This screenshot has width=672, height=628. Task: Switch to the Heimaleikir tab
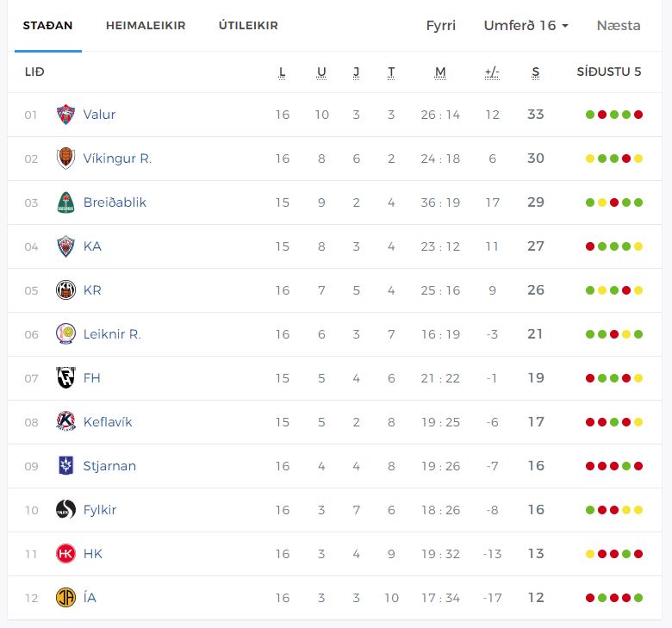(146, 26)
